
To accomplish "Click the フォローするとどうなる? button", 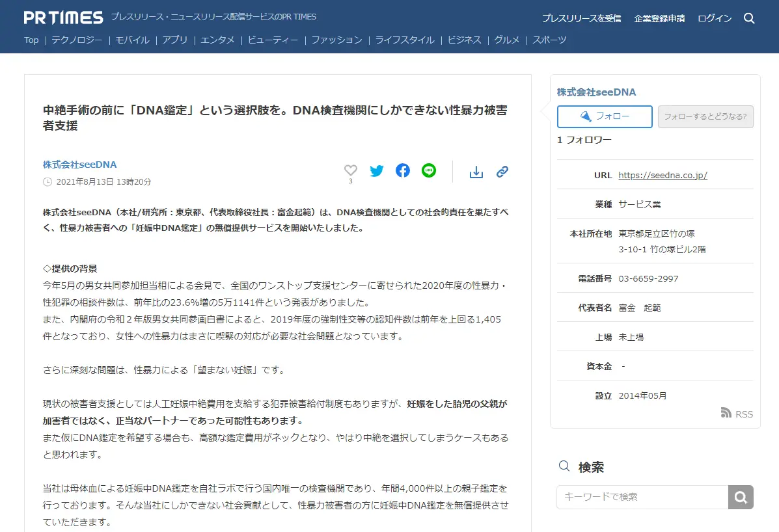I will (705, 116).
